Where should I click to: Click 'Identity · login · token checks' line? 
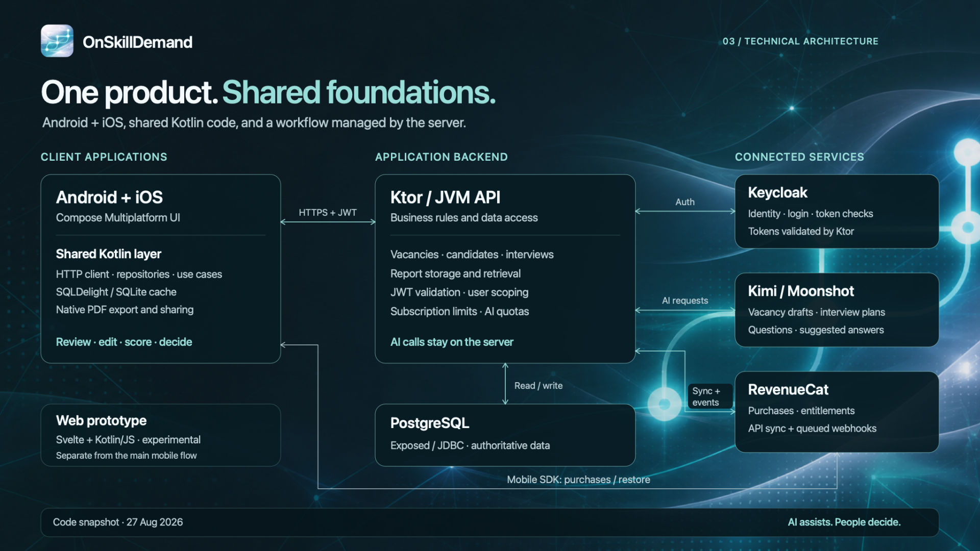pos(811,214)
